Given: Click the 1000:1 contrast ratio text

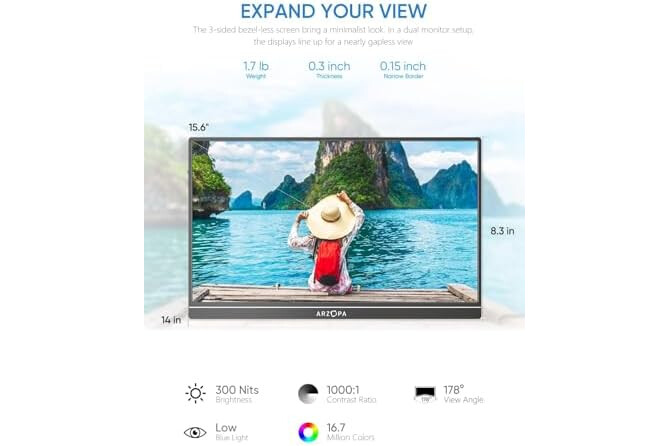Looking at the screenshot, I should click(352, 394).
